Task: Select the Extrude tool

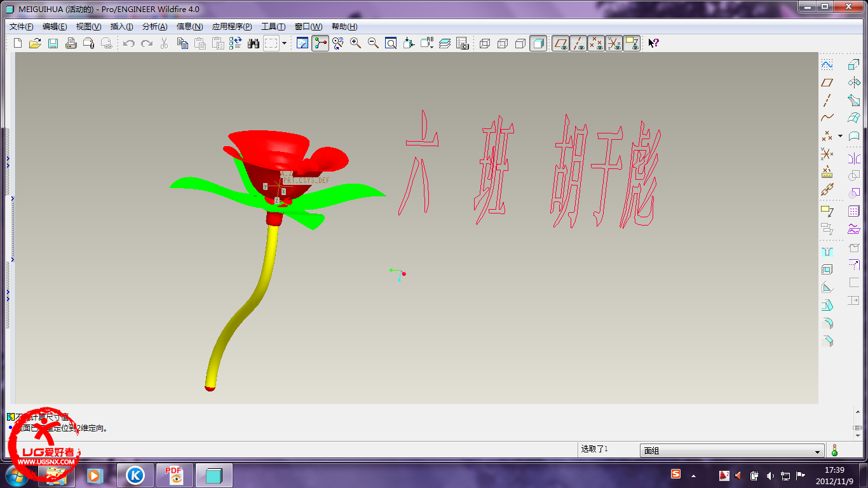Action: (854, 65)
